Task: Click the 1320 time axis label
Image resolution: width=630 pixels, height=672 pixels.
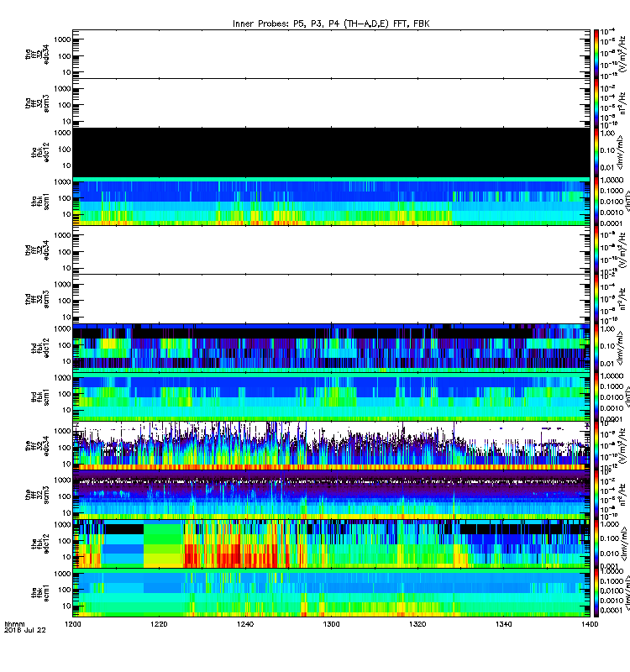Action: point(417,624)
